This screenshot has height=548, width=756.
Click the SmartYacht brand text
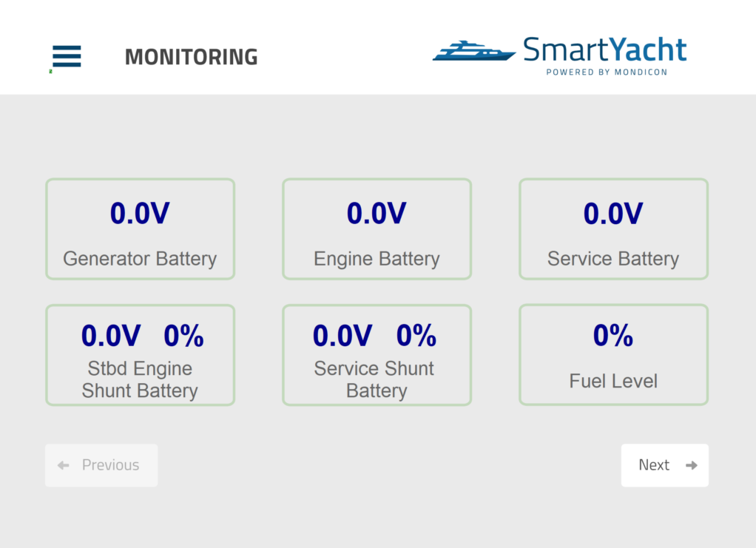[604, 49]
